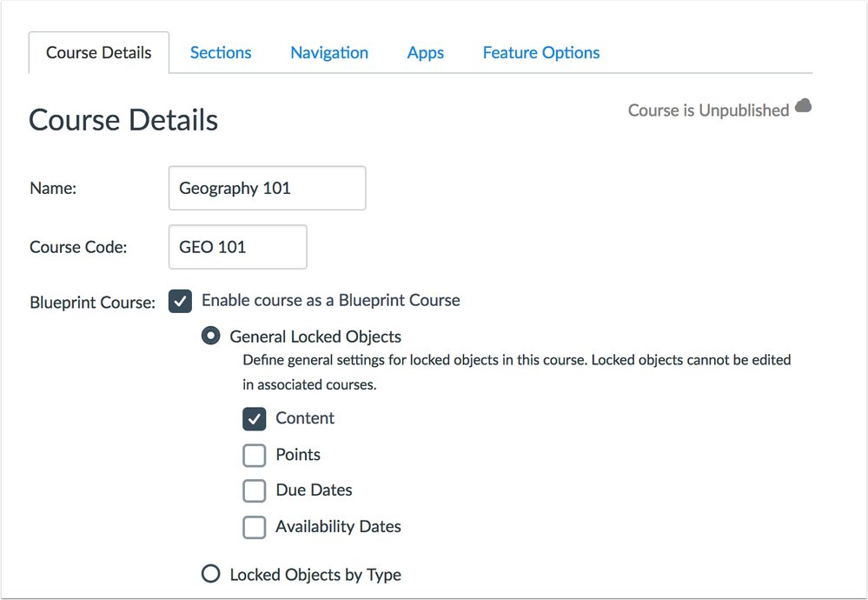Open the Course Details tab
868x600 pixels.
pos(98,53)
